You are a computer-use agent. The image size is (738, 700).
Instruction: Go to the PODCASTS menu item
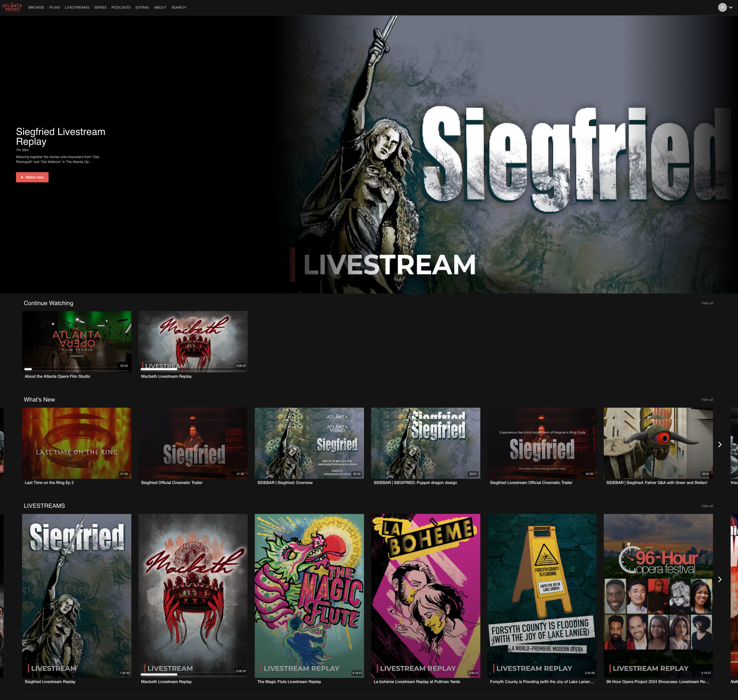121,7
